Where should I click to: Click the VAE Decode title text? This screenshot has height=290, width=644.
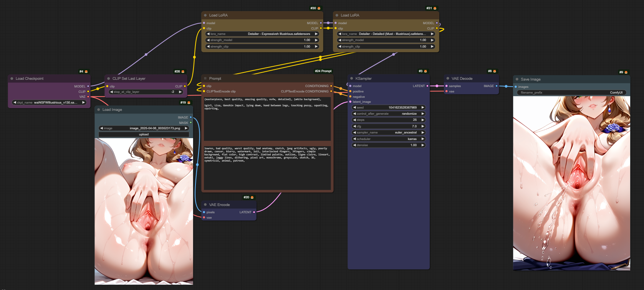tap(462, 79)
